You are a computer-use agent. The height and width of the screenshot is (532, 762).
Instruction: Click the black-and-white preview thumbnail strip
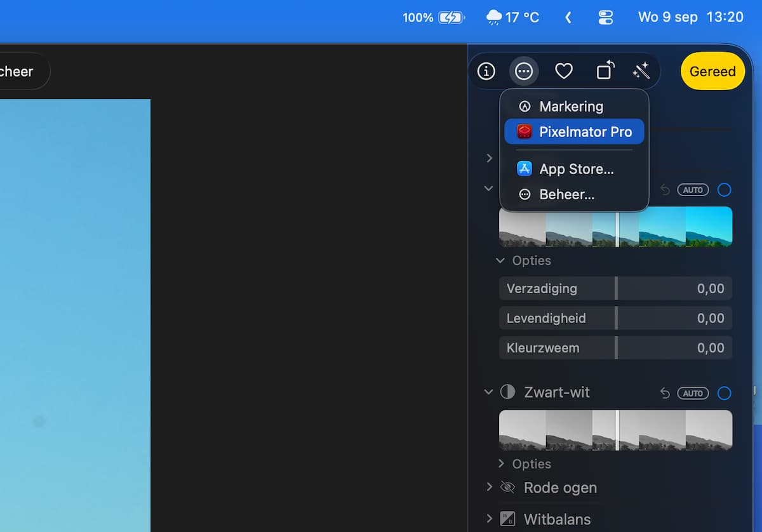pos(615,430)
